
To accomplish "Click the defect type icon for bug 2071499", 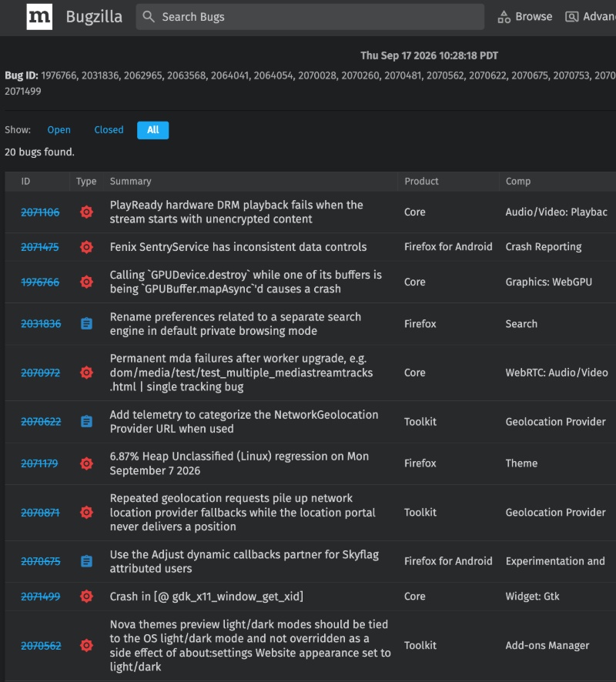I will click(x=86, y=597).
